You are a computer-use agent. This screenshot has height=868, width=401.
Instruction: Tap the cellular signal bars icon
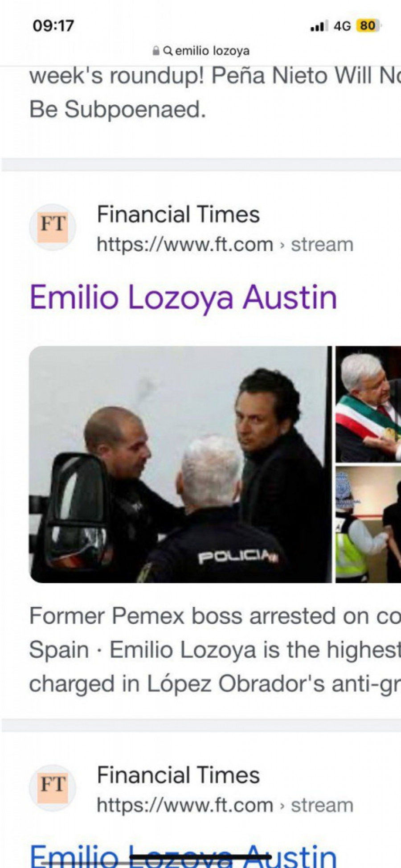tap(318, 26)
